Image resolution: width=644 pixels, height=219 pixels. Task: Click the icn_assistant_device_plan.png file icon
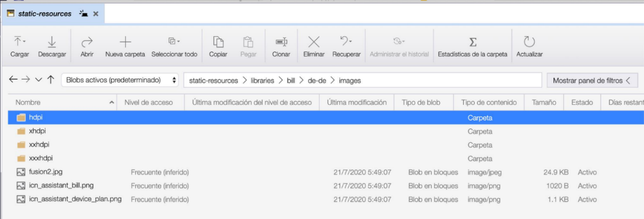(21, 199)
